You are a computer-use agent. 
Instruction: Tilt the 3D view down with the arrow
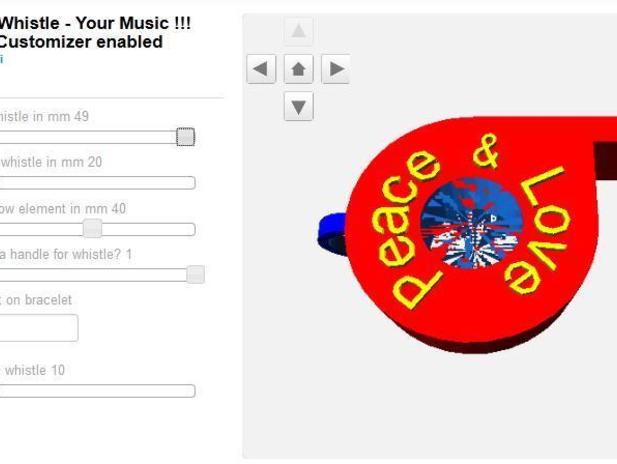(299, 106)
